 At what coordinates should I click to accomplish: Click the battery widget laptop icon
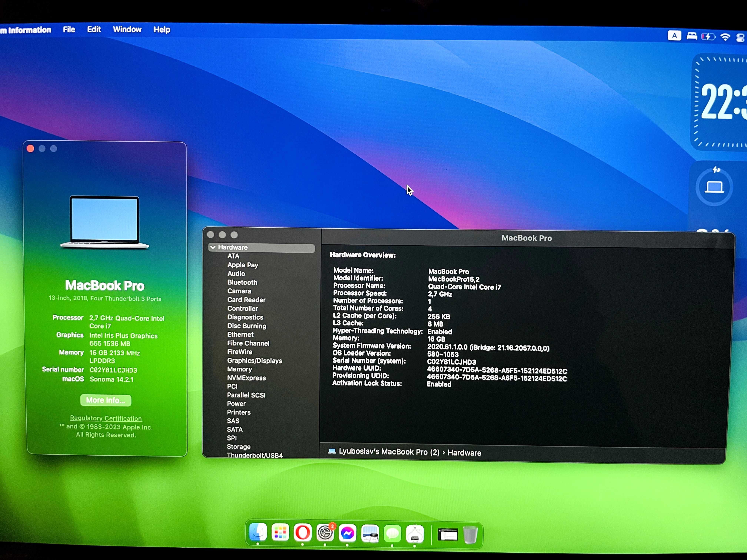tap(714, 187)
